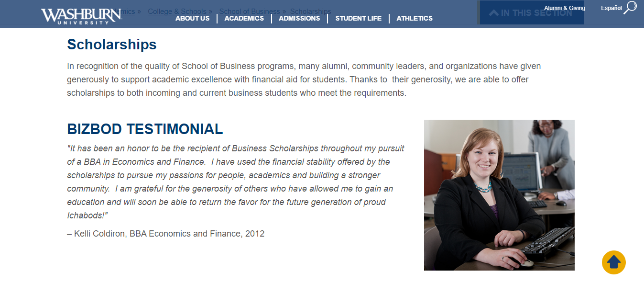This screenshot has height=295, width=644.
Task: Select Admissions in the main navigation
Action: point(299,18)
